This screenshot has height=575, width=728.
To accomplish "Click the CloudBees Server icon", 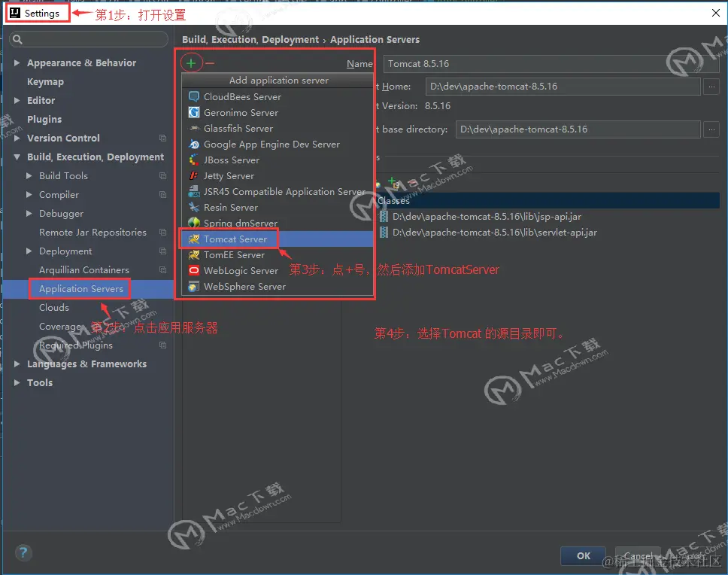I will [193, 96].
